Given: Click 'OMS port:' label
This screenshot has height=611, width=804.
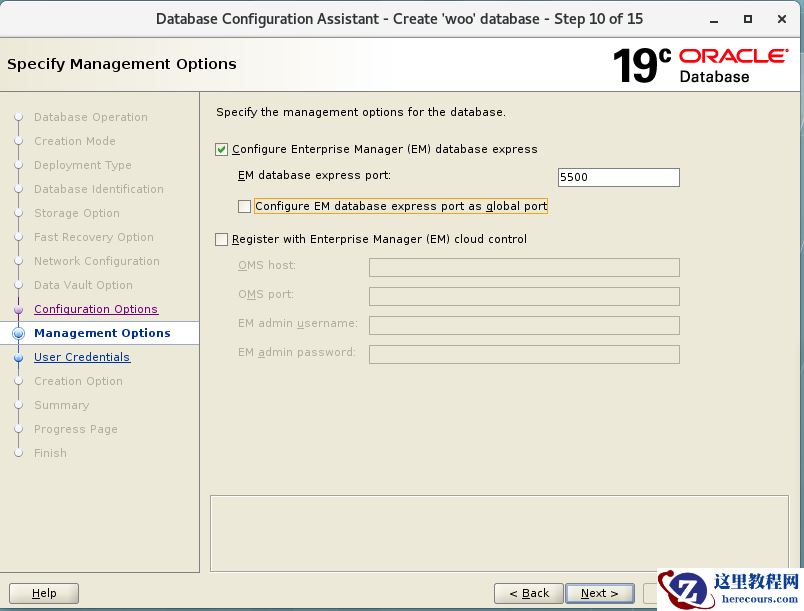Looking at the screenshot, I should click(266, 294).
